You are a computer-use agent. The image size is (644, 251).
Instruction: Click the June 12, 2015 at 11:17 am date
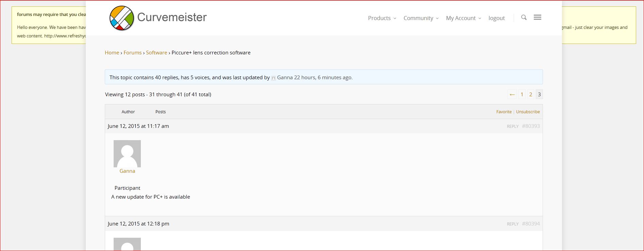[x=138, y=126]
